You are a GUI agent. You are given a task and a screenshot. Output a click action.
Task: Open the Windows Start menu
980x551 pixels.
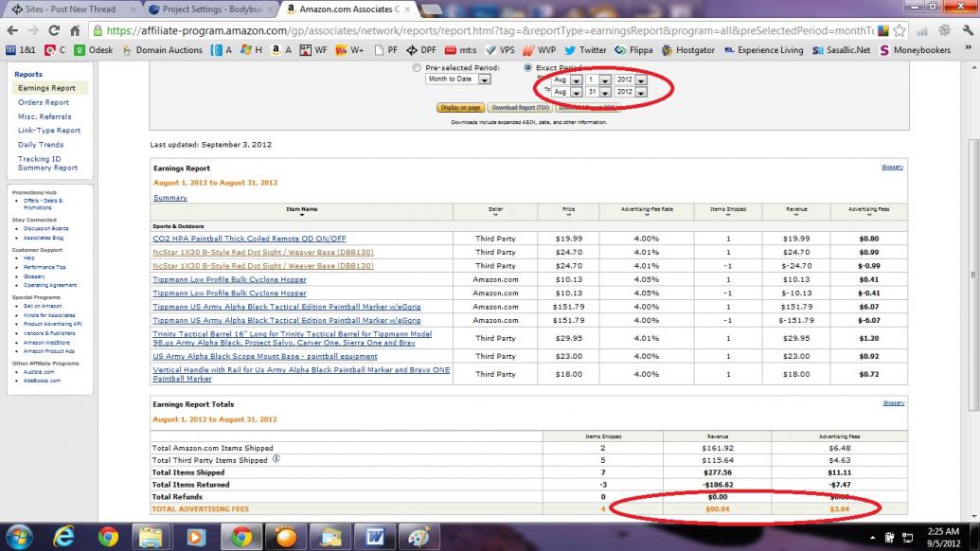pyautogui.click(x=19, y=537)
